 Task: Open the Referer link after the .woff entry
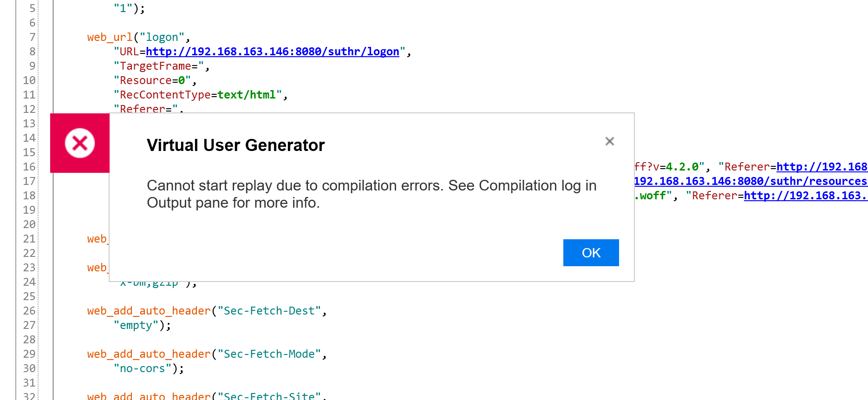806,196
